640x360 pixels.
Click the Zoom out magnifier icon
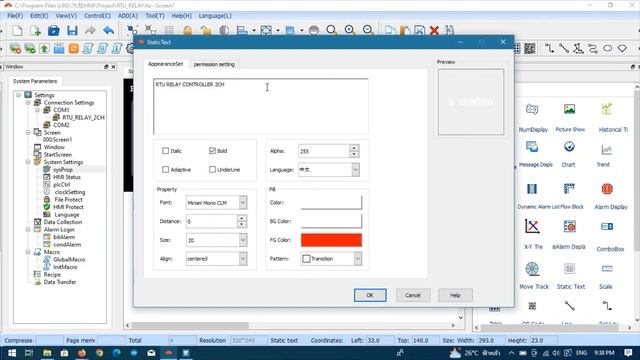pyautogui.click(x=368, y=31)
